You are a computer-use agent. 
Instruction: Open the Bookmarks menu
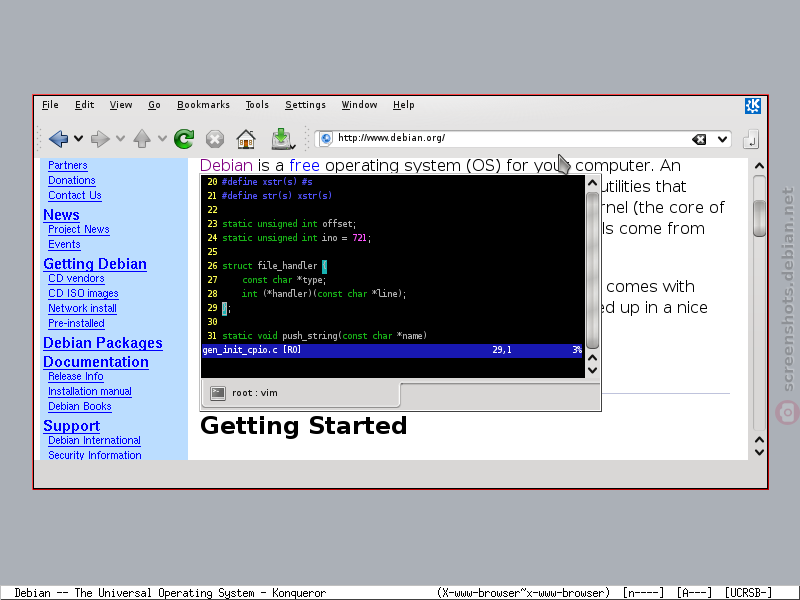pyautogui.click(x=203, y=105)
